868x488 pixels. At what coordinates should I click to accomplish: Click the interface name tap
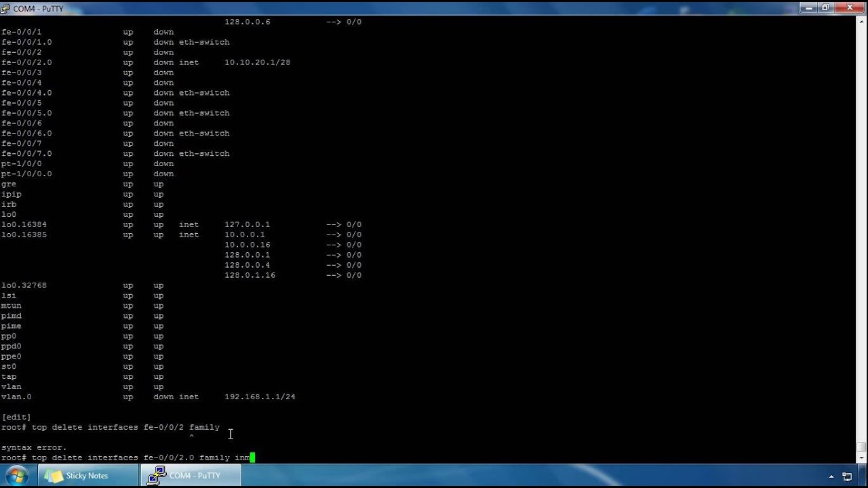click(9, 377)
